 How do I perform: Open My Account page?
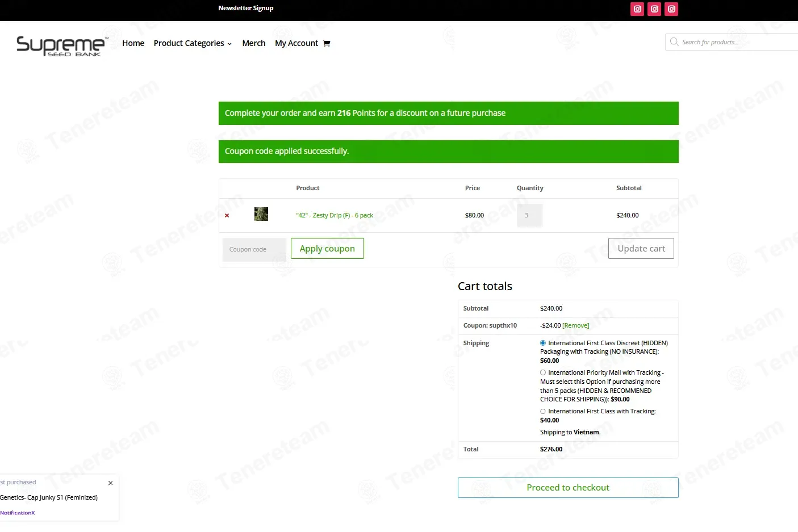click(296, 43)
